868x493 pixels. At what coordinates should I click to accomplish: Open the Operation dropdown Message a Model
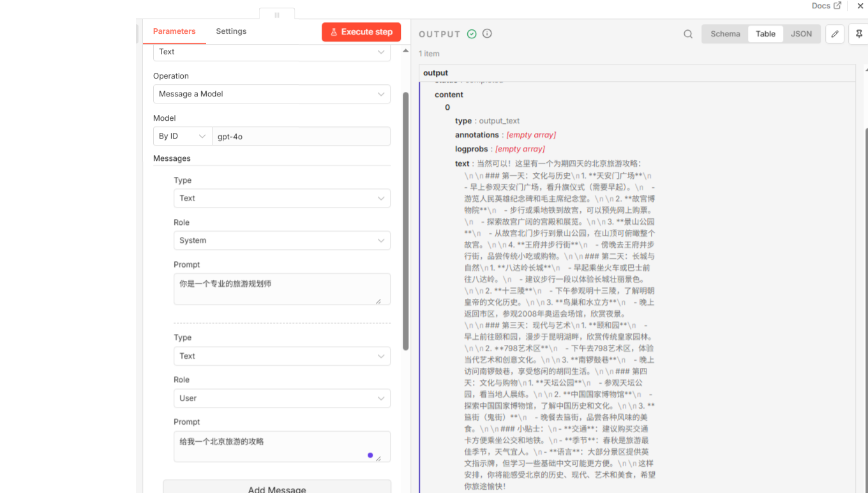272,94
